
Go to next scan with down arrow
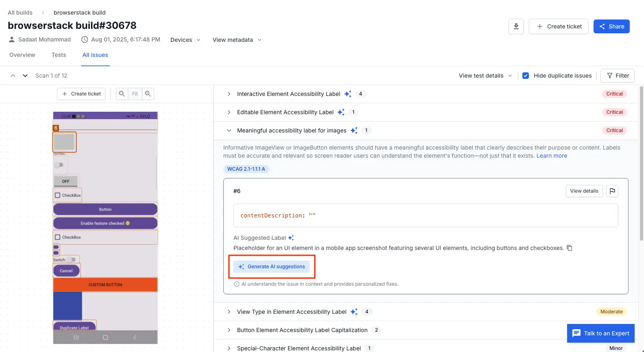(x=25, y=76)
